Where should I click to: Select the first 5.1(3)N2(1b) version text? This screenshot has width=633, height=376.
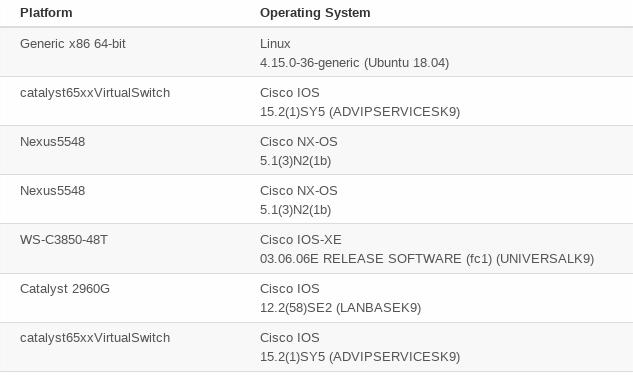[295, 161]
